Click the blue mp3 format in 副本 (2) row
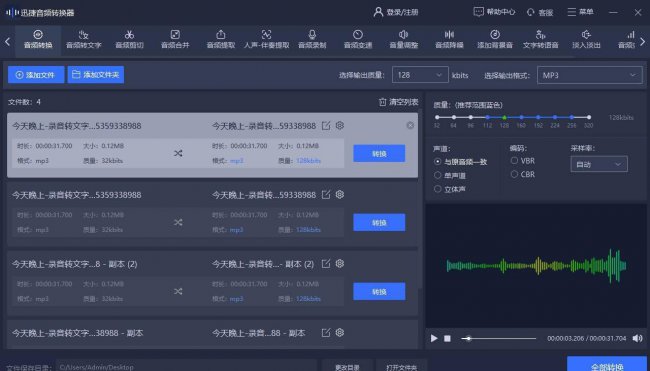The height and width of the screenshot is (371, 650). coord(237,299)
